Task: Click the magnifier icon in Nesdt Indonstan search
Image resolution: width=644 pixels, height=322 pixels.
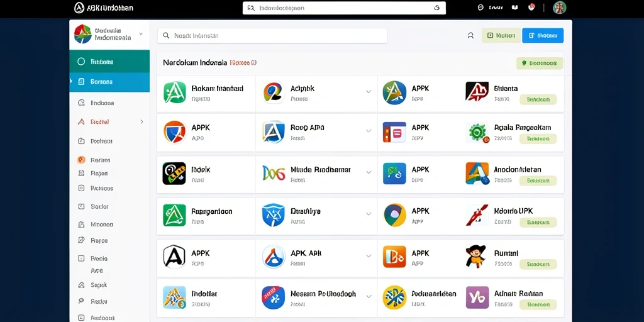Action: pyautogui.click(x=166, y=36)
